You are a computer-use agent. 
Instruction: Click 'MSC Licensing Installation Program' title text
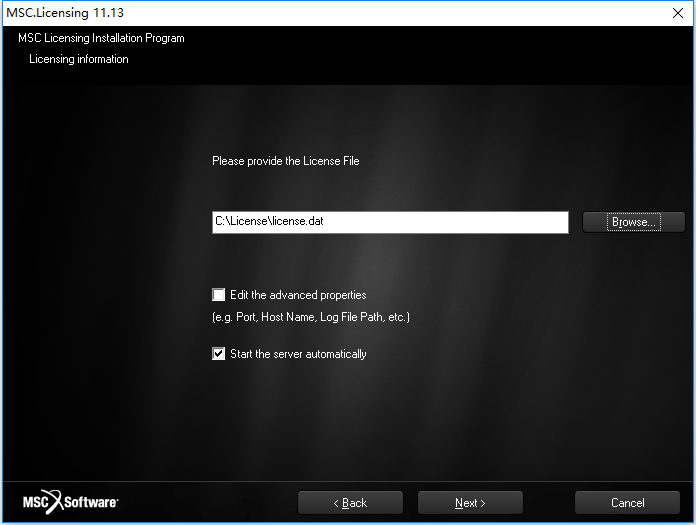coord(101,38)
